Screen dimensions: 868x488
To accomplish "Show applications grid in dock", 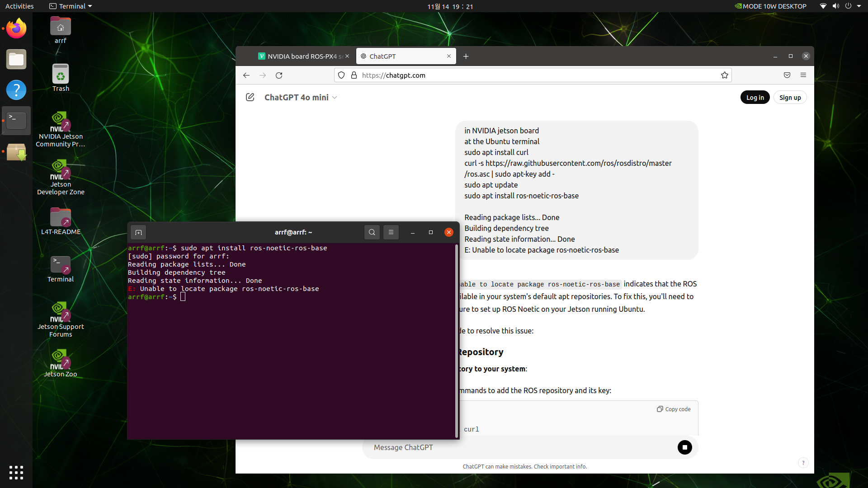I will tap(16, 472).
